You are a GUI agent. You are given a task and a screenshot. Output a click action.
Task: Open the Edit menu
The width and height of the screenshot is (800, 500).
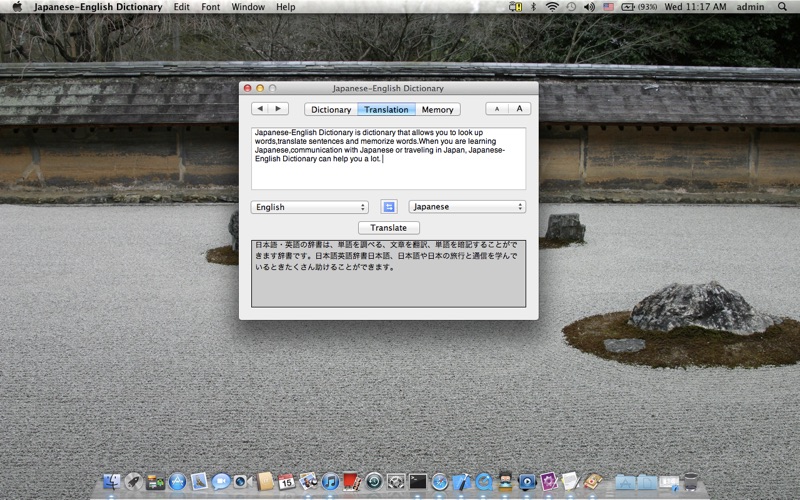click(181, 7)
